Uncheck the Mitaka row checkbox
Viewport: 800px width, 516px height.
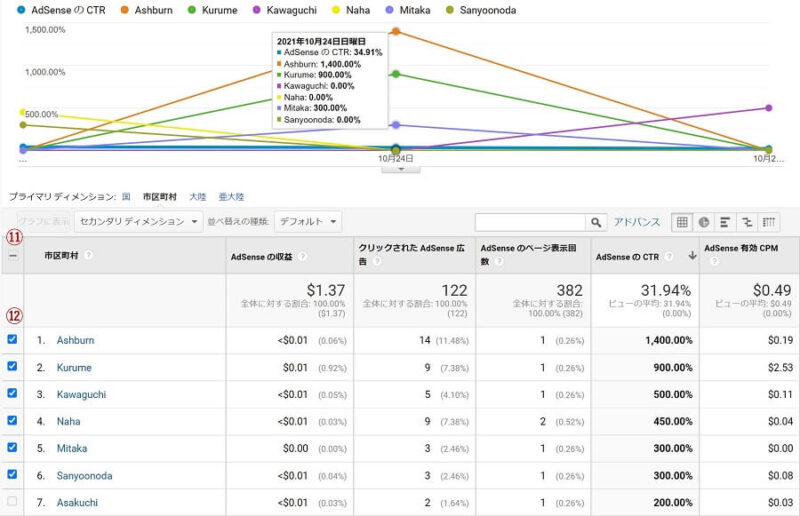pos(12,447)
